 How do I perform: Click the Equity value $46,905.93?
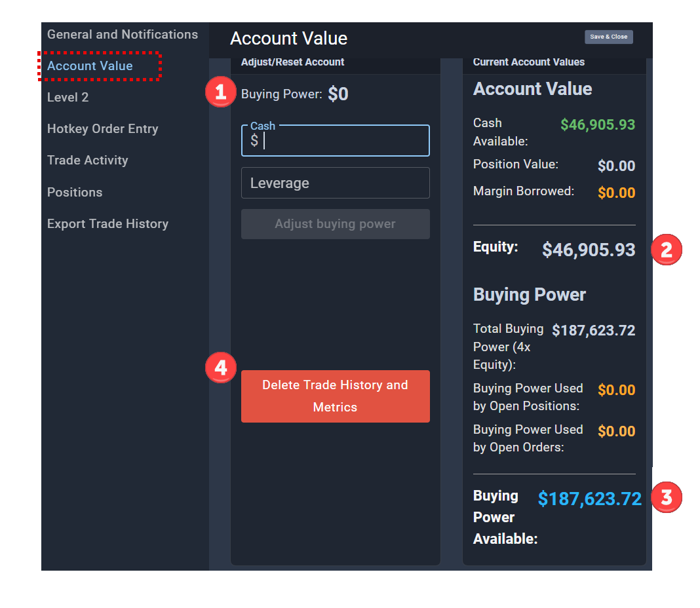[x=589, y=250]
